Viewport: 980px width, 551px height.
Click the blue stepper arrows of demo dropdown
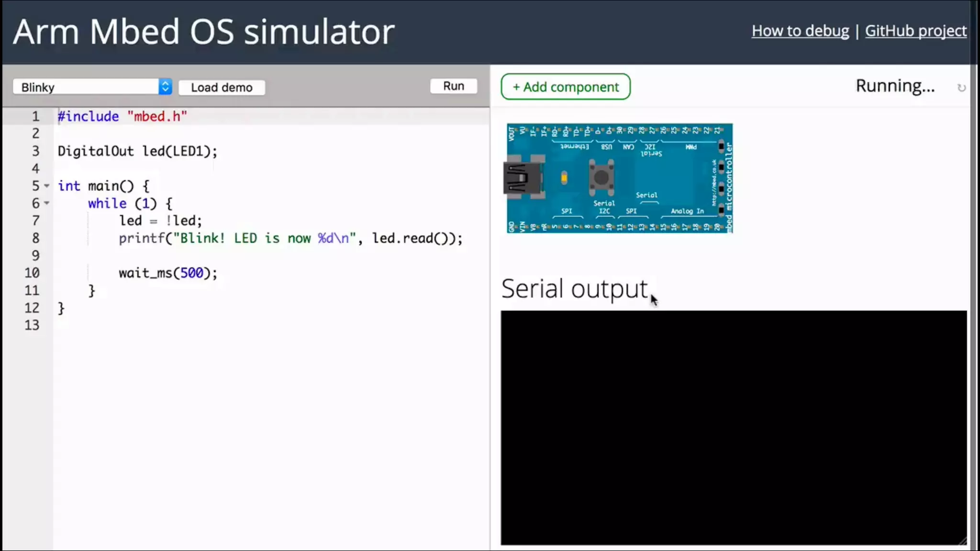pyautogui.click(x=165, y=87)
